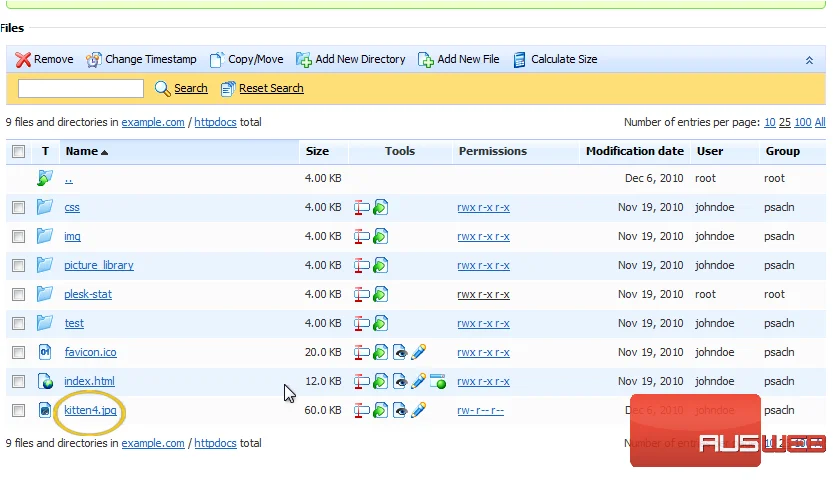Click the Change Timestamp toolbar icon
840x480 pixels.
coord(93,59)
